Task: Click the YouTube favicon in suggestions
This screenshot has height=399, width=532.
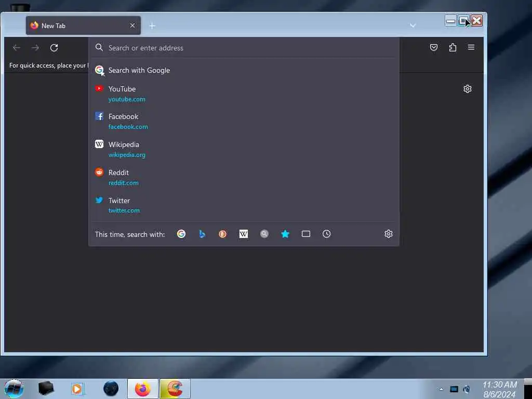Action: [99, 88]
